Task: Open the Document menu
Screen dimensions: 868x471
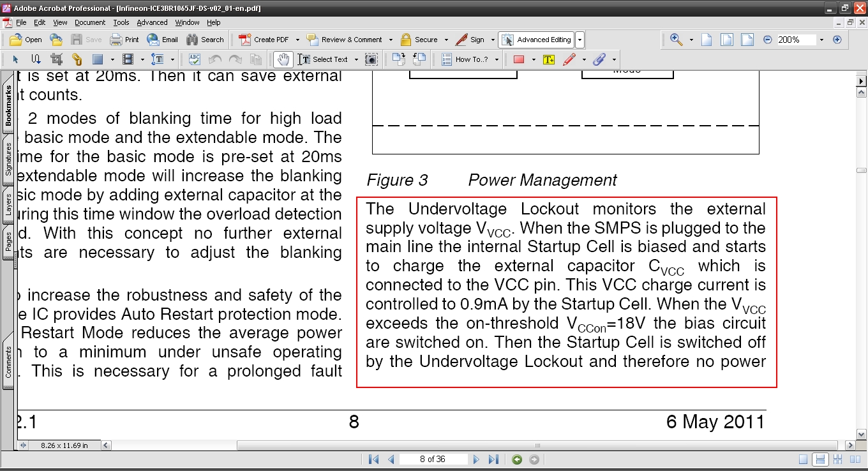Action: pyautogui.click(x=90, y=22)
